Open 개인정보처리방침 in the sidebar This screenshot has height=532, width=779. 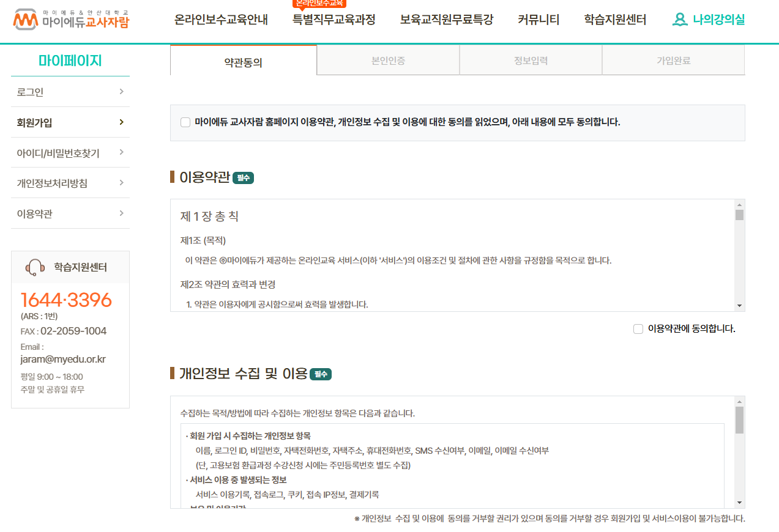click(x=70, y=183)
